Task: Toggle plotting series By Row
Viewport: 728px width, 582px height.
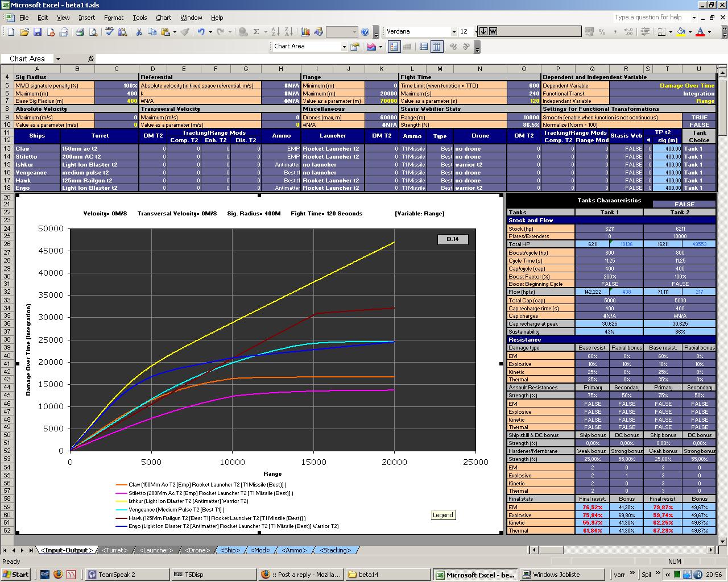Action: (424, 47)
